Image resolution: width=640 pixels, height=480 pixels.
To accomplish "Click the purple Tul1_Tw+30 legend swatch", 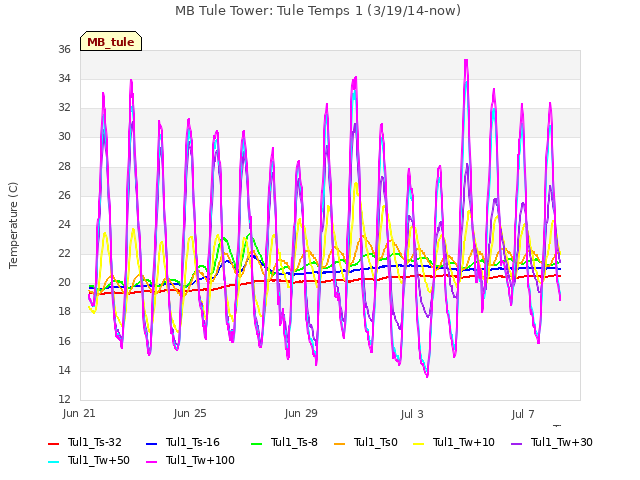I will click(x=516, y=443).
